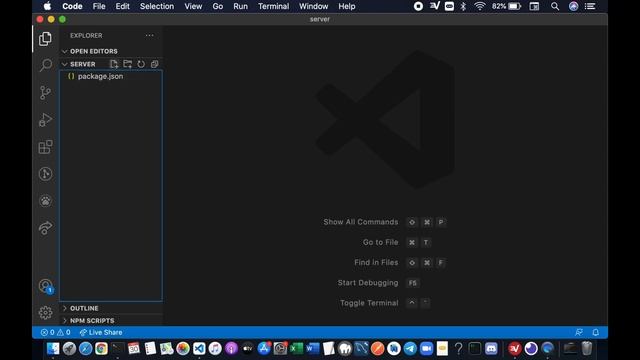Open the Live Share view in activity bar

(x=45, y=228)
